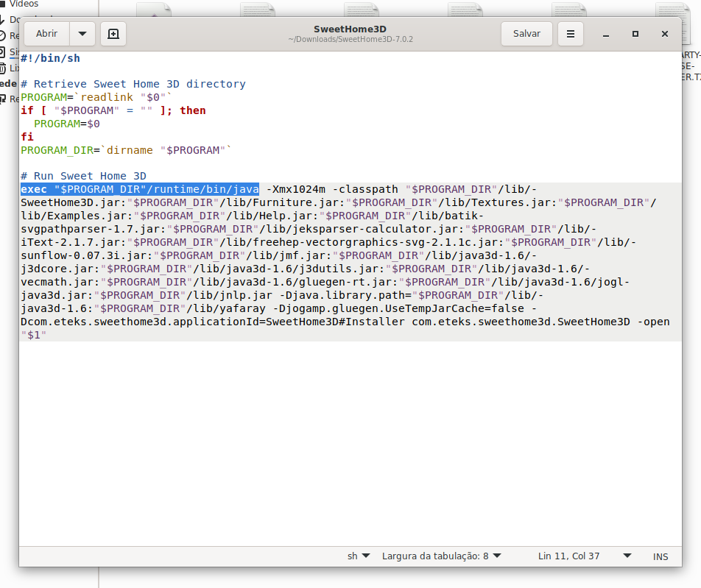Click the highlighted exec runtime/bin/java text
Viewport: 701px width, 588px height.
[x=139, y=189]
